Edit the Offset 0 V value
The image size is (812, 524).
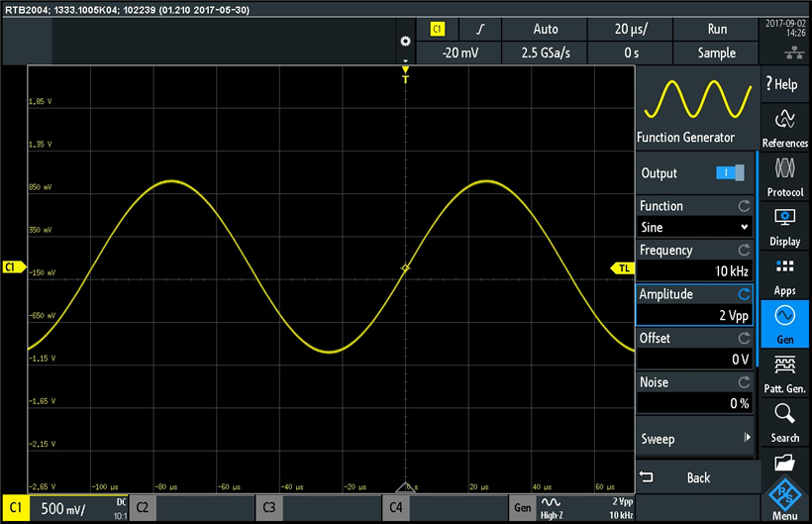tap(694, 360)
